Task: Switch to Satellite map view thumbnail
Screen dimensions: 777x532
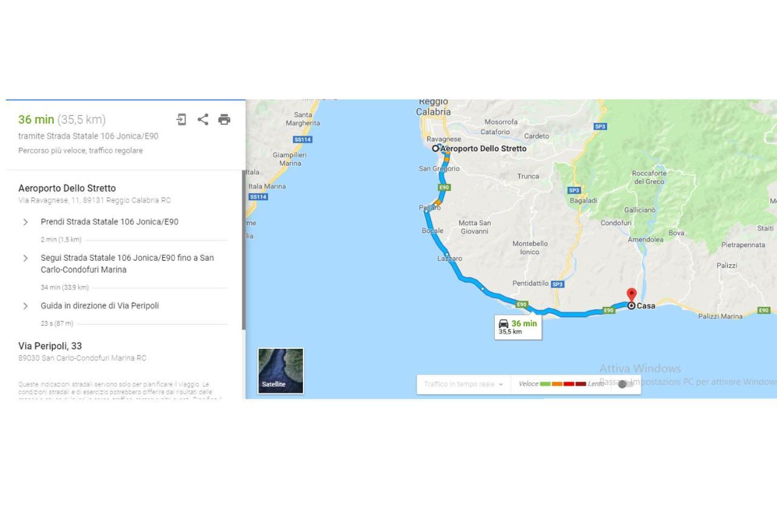Action: [x=280, y=371]
